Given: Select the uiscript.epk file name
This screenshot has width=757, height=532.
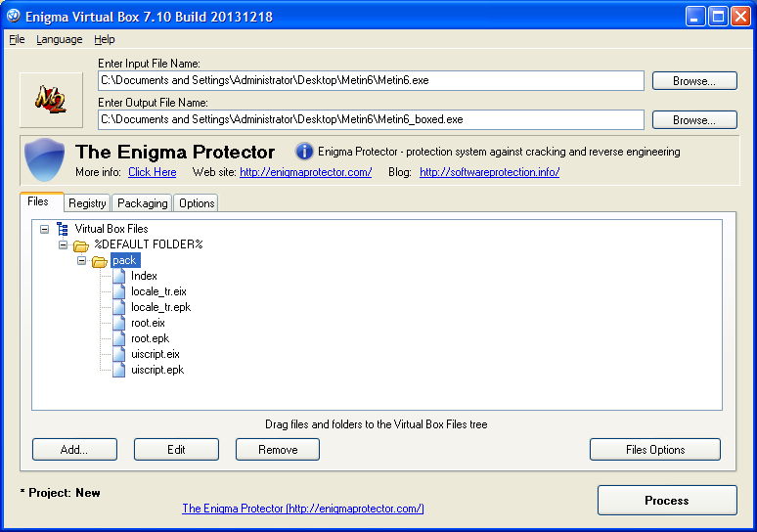Looking at the screenshot, I should tap(157, 370).
